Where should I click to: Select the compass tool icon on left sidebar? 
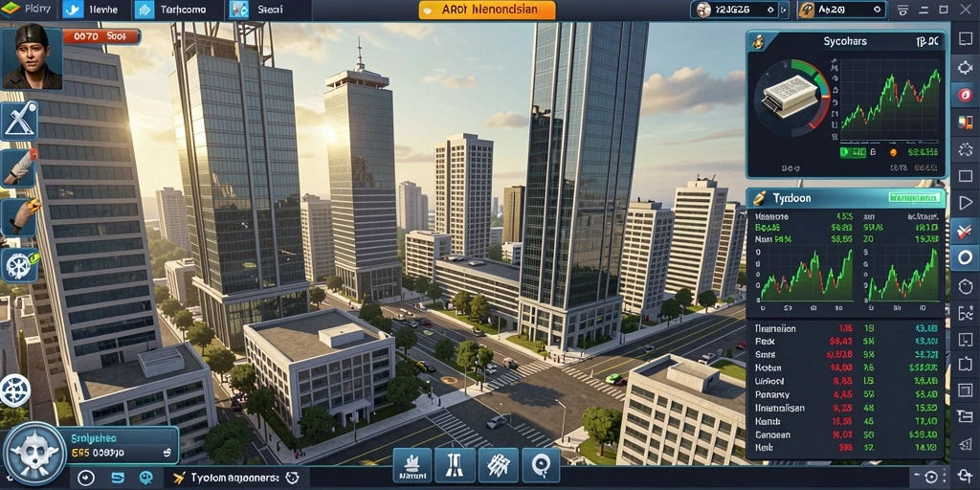pyautogui.click(x=20, y=121)
